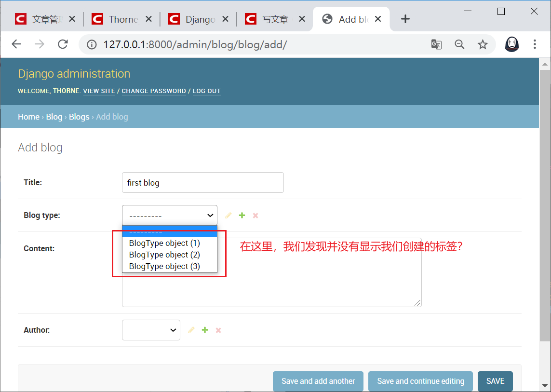Click the LOG OUT link

coord(207,91)
